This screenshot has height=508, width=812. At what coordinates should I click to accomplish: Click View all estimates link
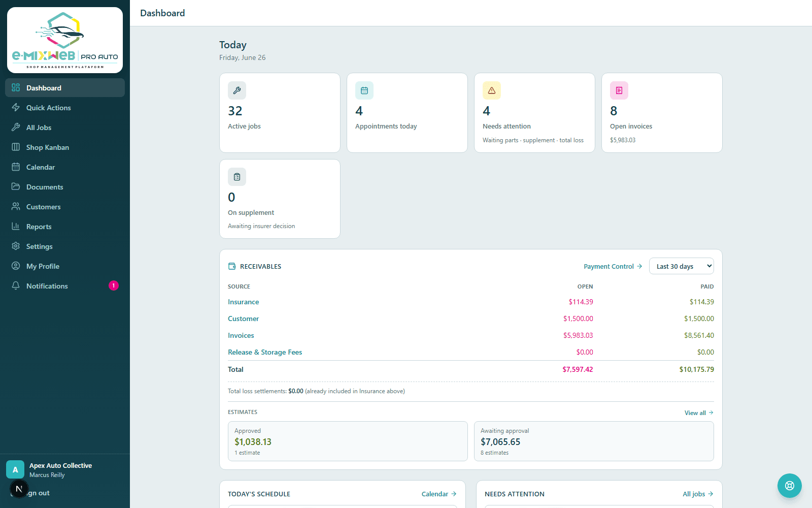pos(699,412)
